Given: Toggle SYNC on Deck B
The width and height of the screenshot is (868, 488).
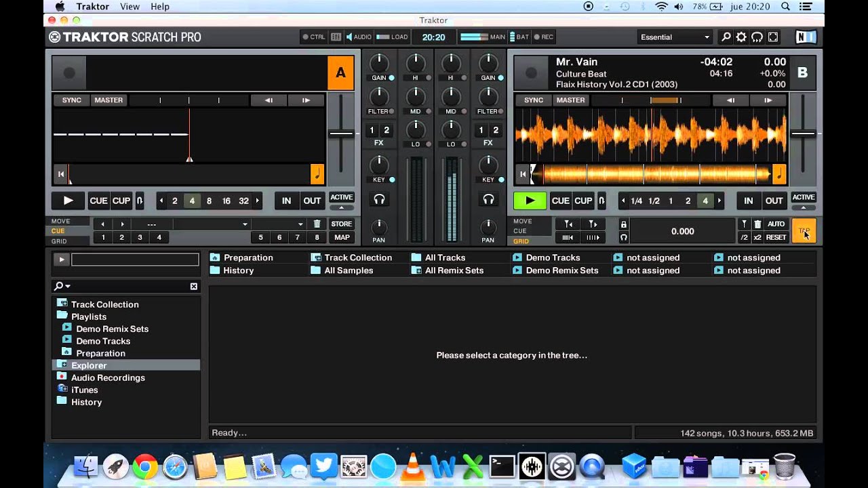Looking at the screenshot, I should [534, 100].
